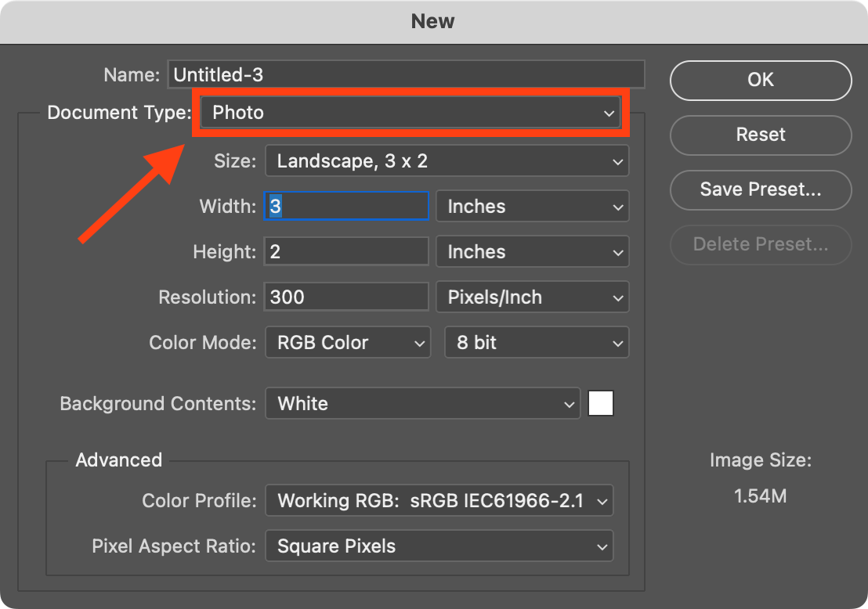Click inside the Height value field
Screen dimensions: 868x609
pyautogui.click(x=345, y=251)
